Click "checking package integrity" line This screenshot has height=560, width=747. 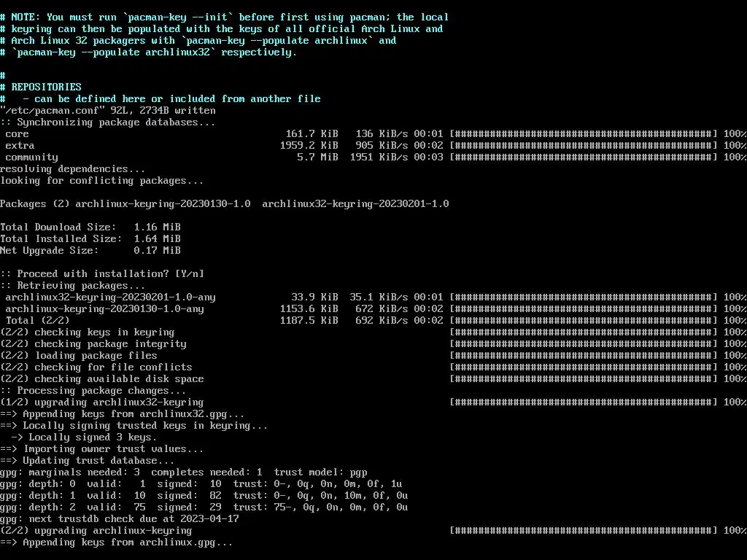[93, 344]
